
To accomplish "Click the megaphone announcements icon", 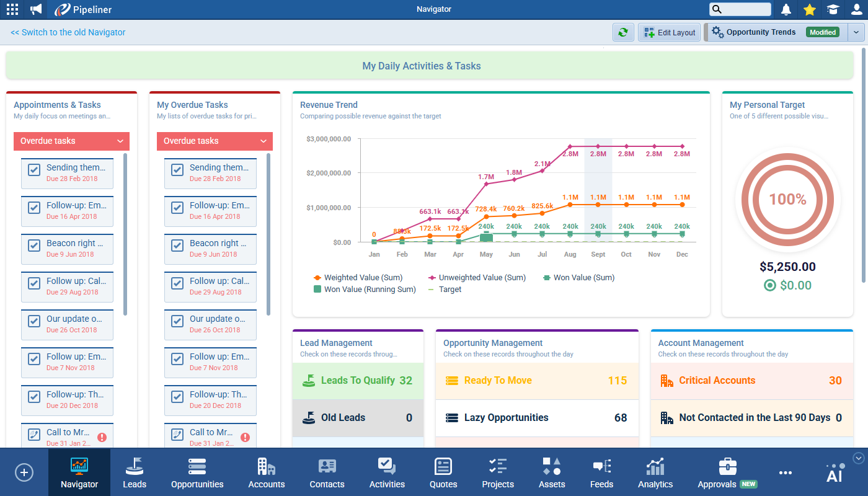I will click(37, 9).
